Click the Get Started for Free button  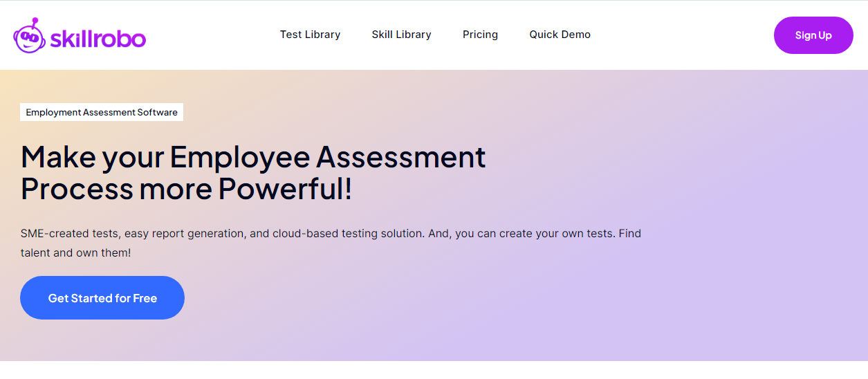click(x=102, y=298)
